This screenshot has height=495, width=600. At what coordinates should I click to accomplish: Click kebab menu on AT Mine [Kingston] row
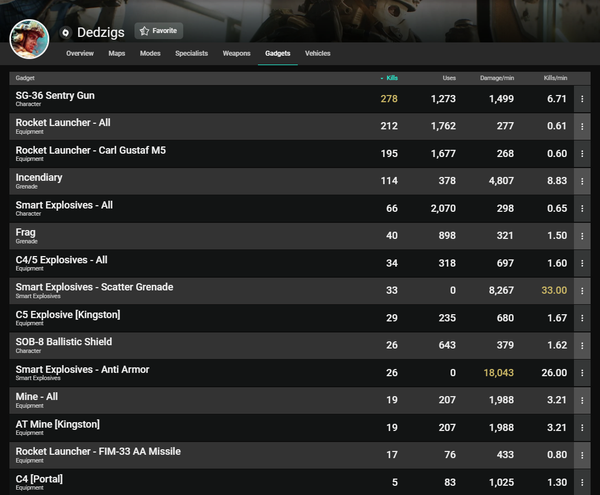click(x=582, y=428)
